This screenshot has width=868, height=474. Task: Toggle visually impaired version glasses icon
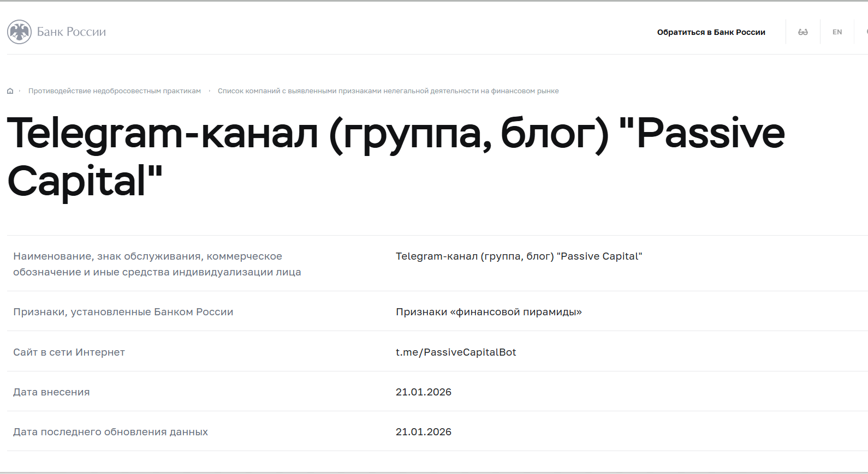coord(803,32)
